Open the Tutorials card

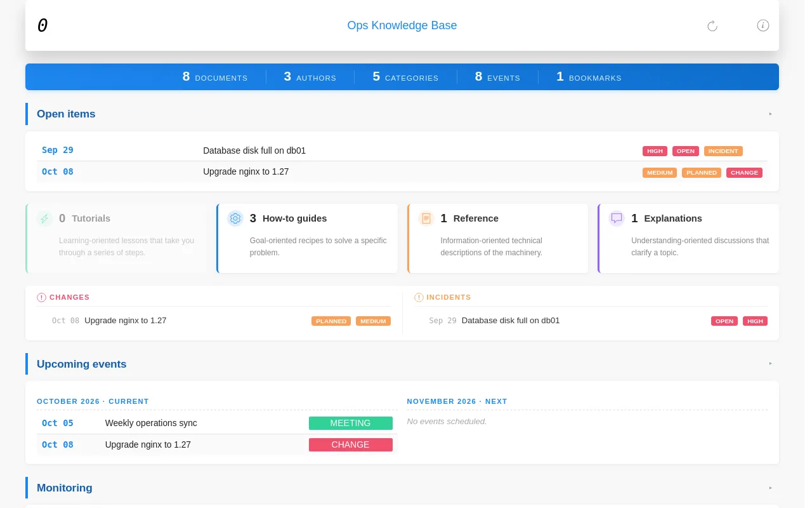click(x=116, y=239)
